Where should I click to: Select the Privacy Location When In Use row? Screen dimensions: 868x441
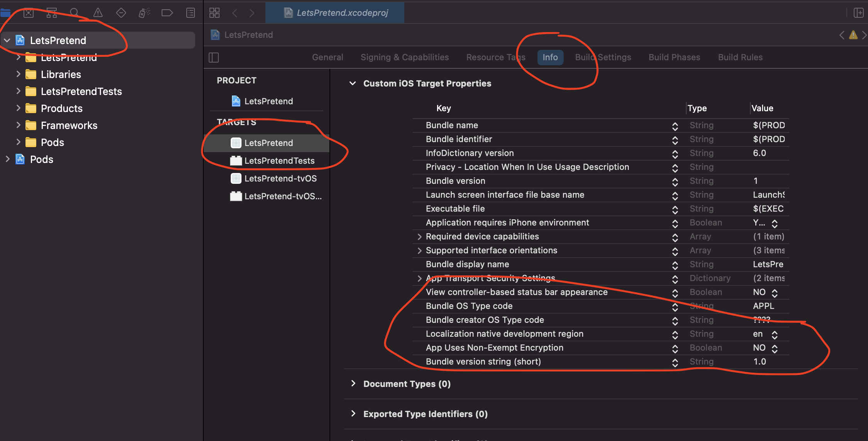point(601,167)
